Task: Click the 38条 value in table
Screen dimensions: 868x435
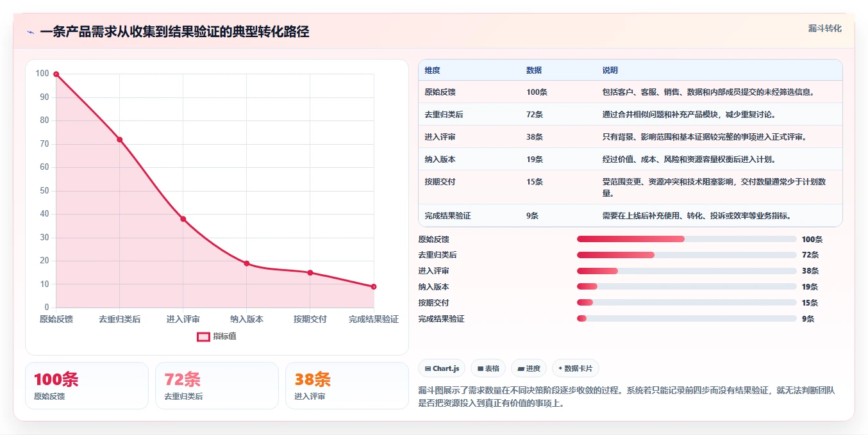Action: pos(535,137)
